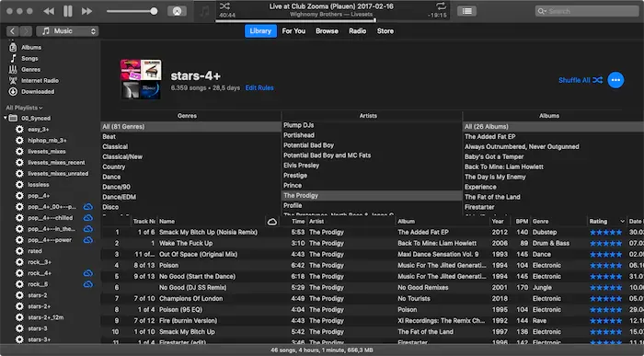Select All (81 Genres) in the browser
The image size is (644, 356).
coord(191,126)
